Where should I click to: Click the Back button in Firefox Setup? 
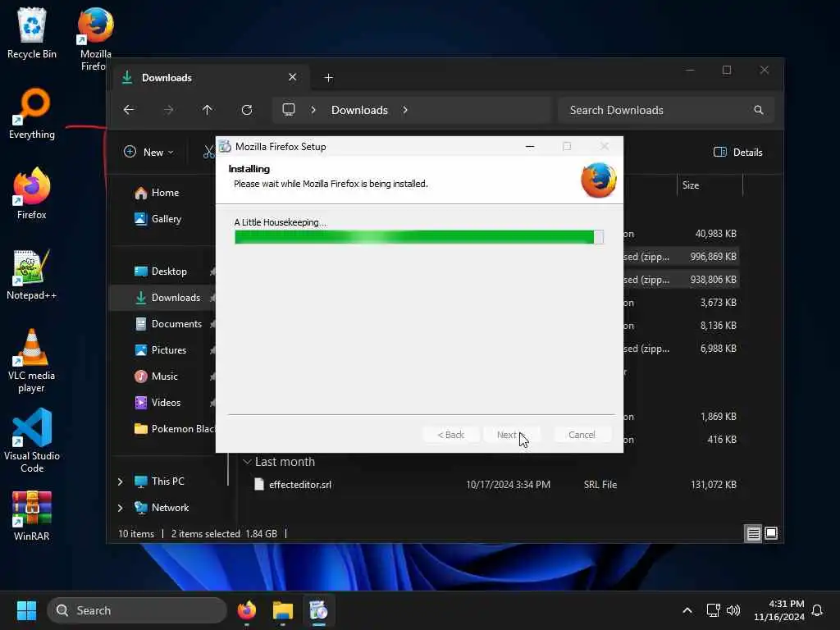(450, 435)
